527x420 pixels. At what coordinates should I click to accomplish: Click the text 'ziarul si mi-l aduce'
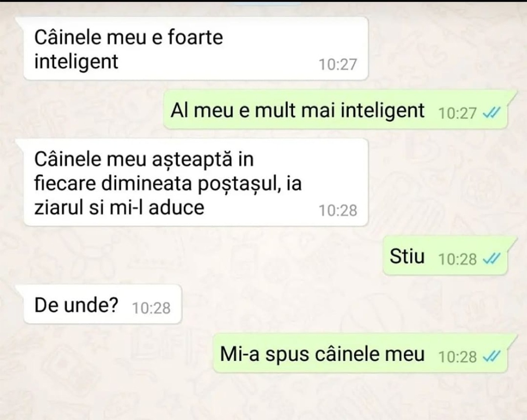click(119, 208)
